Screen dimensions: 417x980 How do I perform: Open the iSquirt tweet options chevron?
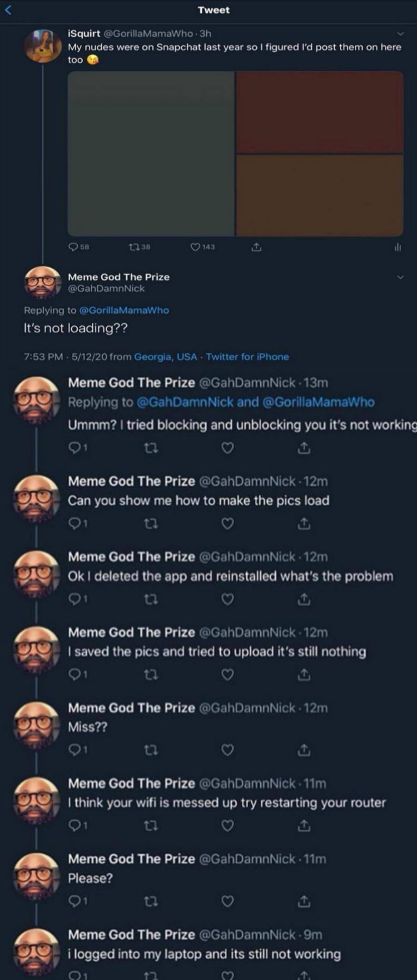point(400,34)
